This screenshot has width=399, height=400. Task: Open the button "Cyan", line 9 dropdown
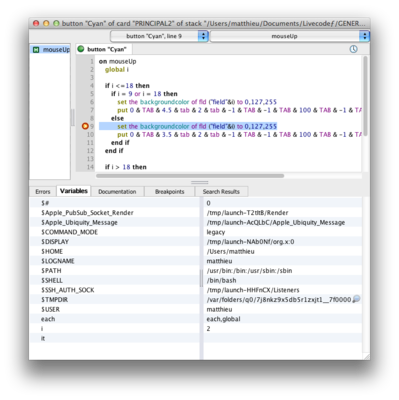point(159,36)
